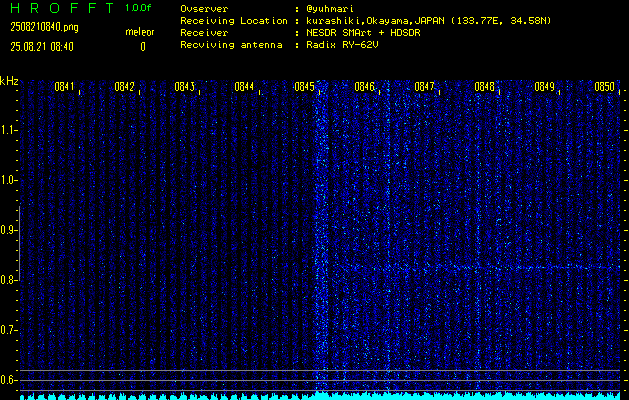Click the 0.8 kHz axis label

(8, 280)
